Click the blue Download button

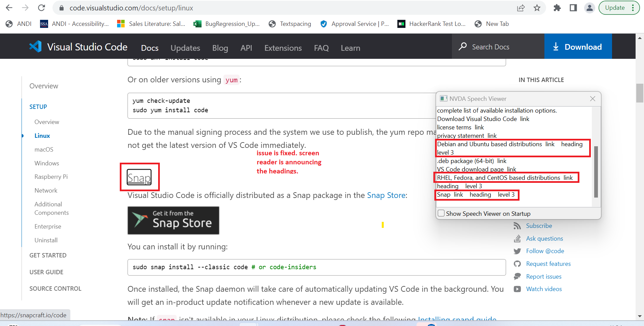point(578,46)
